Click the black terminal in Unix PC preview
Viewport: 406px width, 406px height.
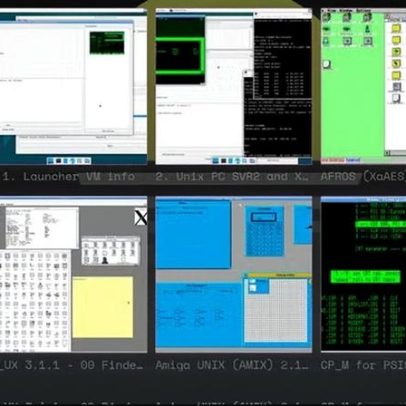pos(282,87)
